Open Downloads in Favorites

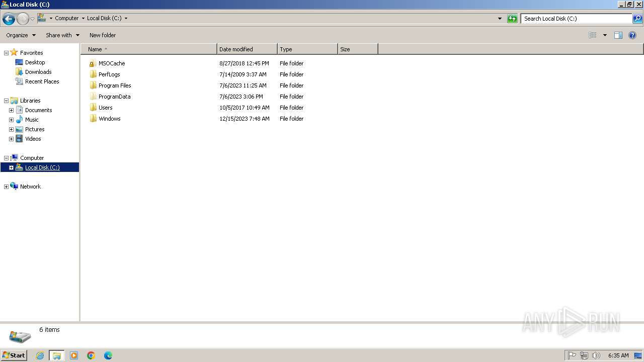(38, 72)
